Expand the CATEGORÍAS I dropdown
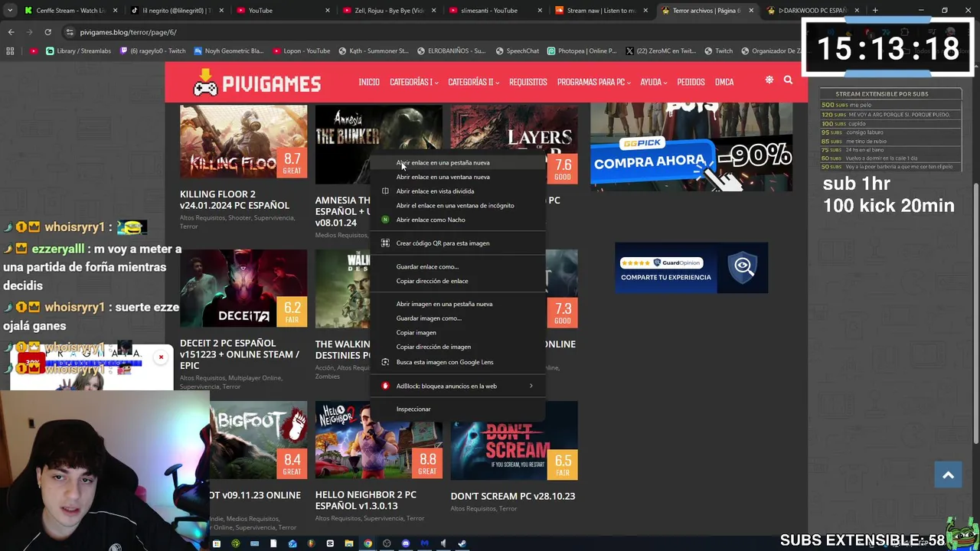 click(x=413, y=82)
